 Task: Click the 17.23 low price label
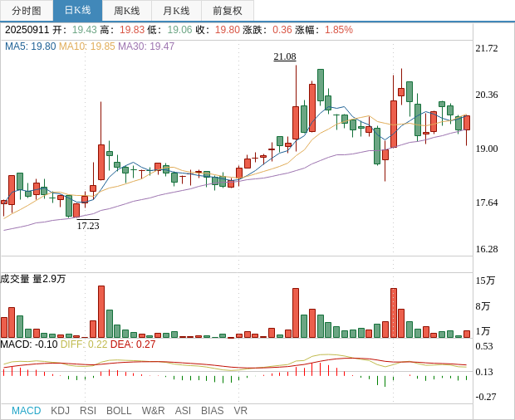point(88,226)
